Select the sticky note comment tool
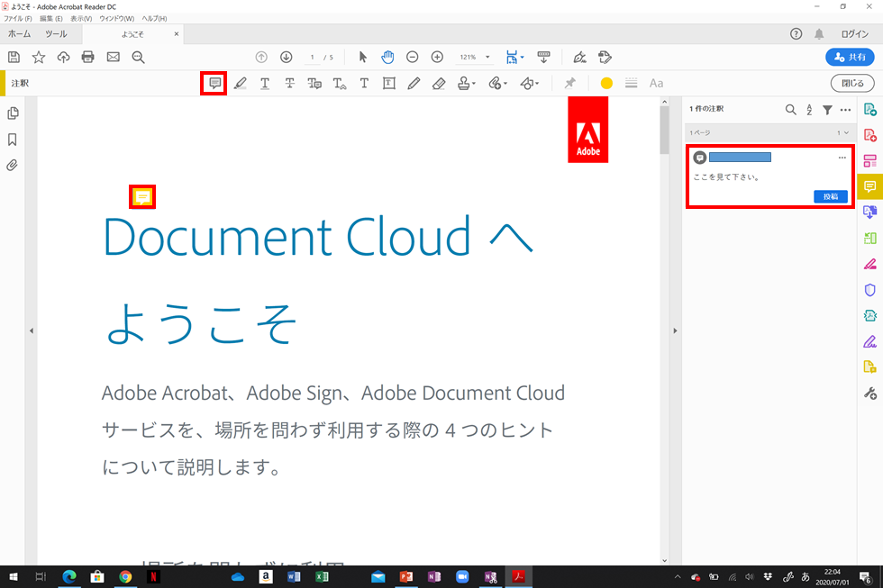Image resolution: width=883 pixels, height=588 pixels. point(214,83)
